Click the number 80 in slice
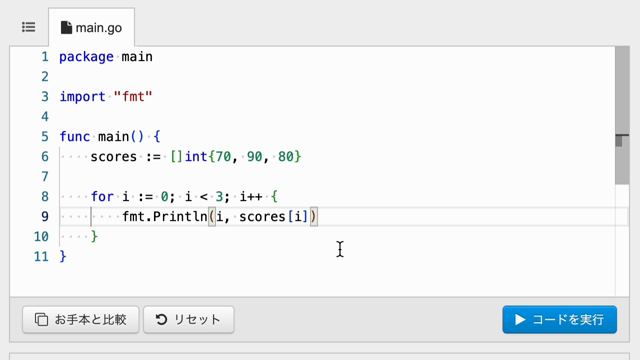 click(286, 157)
